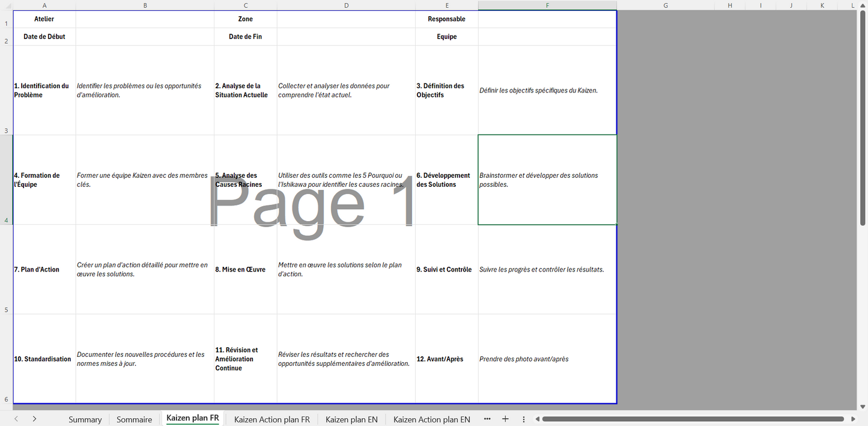Click the select-all corner above row 1

pos(6,5)
